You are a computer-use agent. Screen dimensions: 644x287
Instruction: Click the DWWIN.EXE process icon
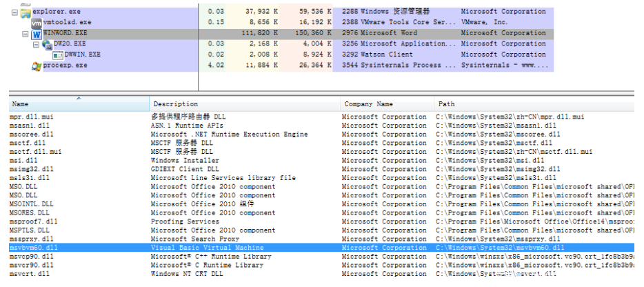(x=57, y=55)
